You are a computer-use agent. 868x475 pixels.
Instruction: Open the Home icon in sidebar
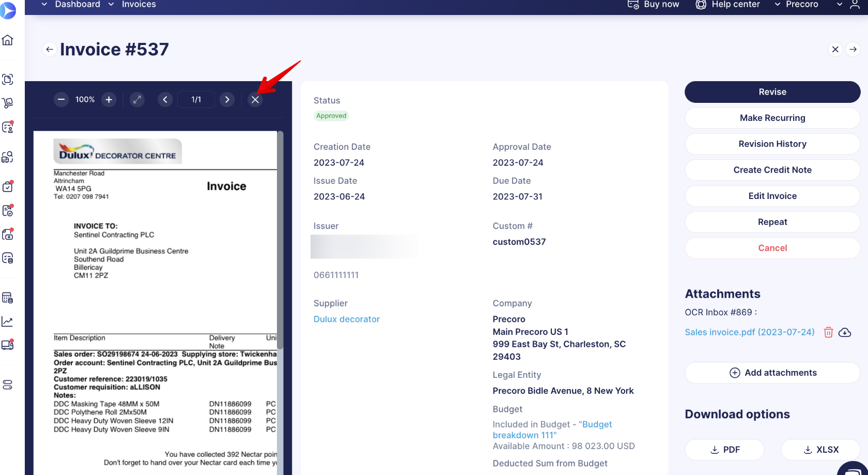(x=8, y=40)
